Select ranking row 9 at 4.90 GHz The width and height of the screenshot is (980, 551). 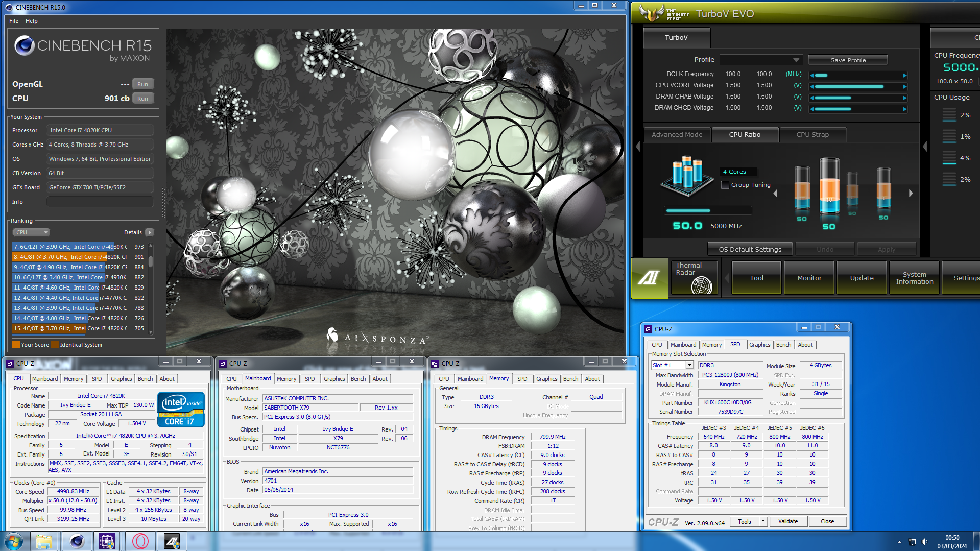(79, 267)
